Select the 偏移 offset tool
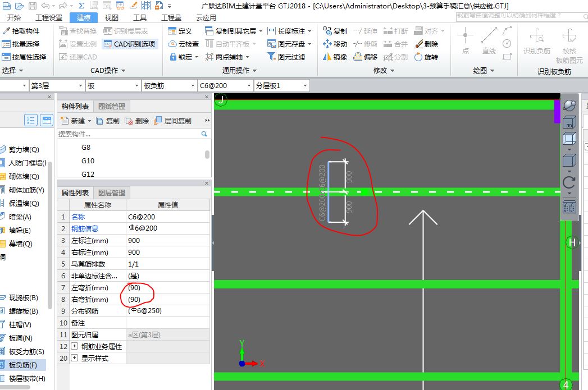Image resolution: width=588 pixels, height=390 pixels. tap(366, 57)
